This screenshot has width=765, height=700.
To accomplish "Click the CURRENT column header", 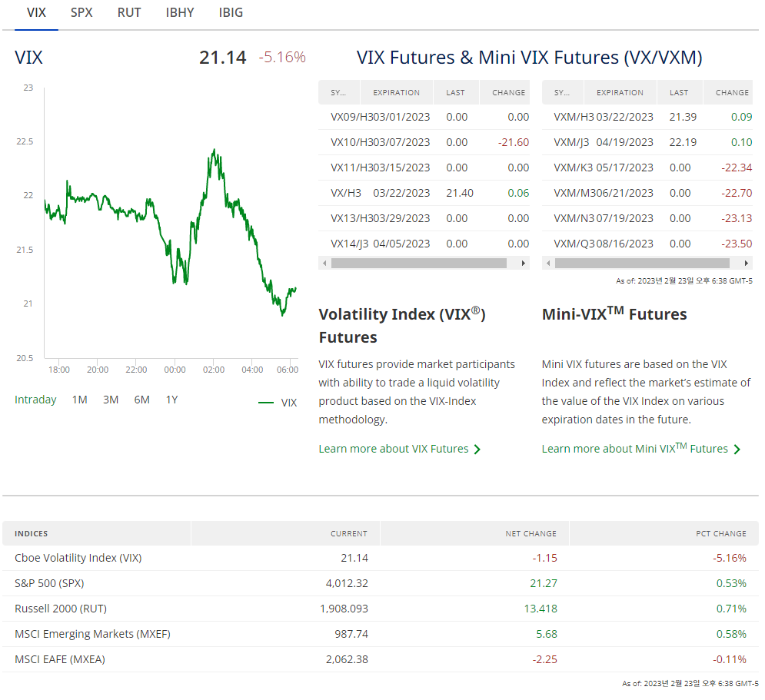I will point(285,534).
